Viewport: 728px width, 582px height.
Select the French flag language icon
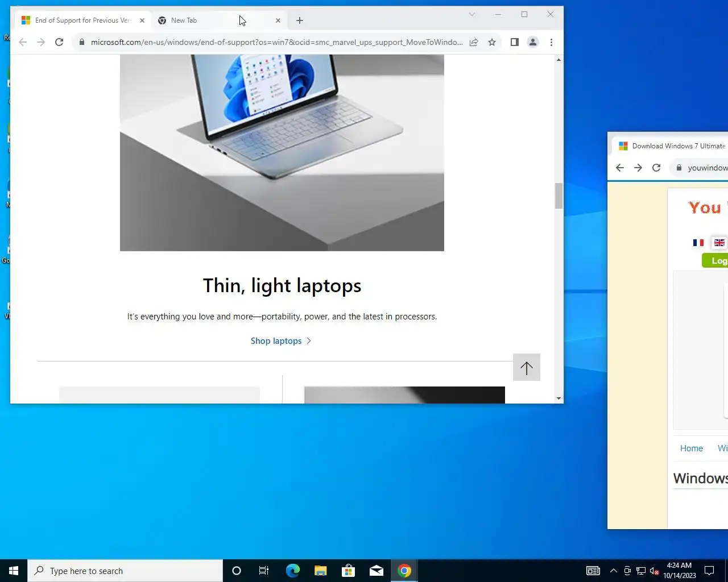pyautogui.click(x=698, y=243)
